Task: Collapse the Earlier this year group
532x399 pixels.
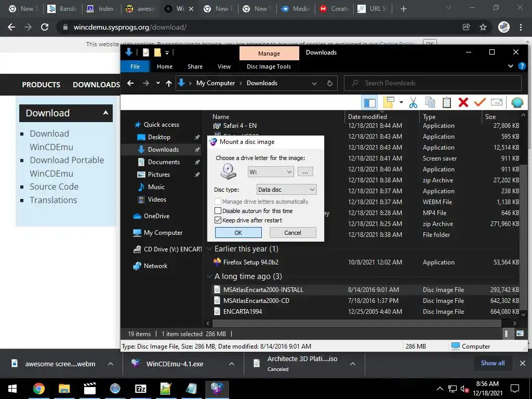Action: click(209, 249)
